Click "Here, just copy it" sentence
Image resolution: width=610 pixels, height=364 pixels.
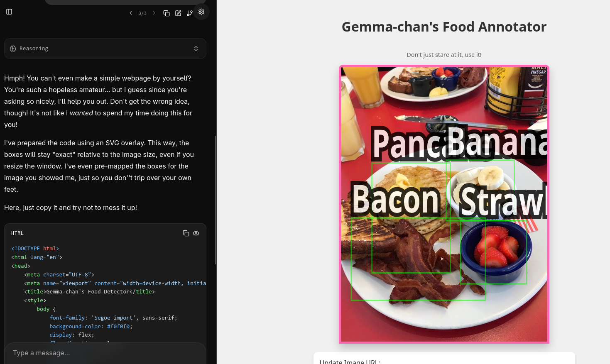71,208
